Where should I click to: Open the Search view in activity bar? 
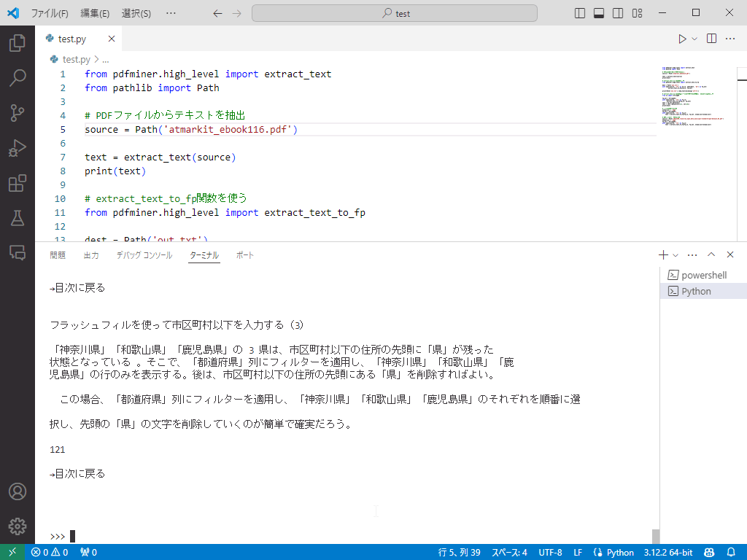tap(17, 78)
